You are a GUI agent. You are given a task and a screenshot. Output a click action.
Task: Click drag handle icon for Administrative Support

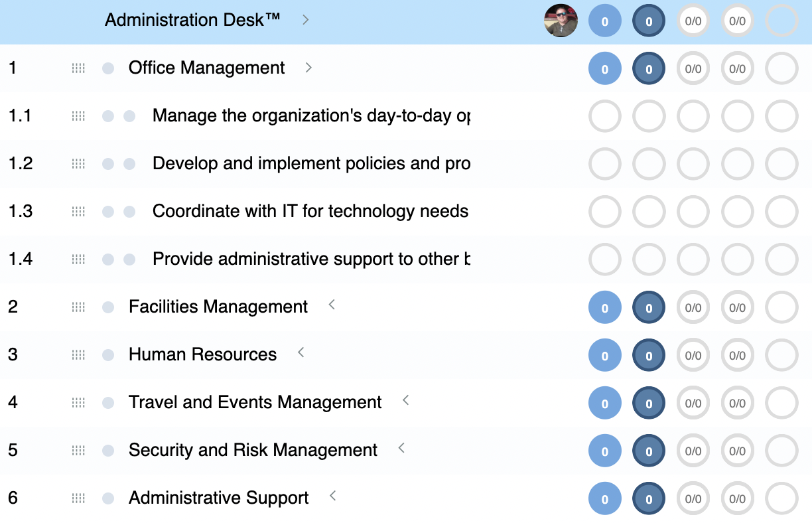78,498
